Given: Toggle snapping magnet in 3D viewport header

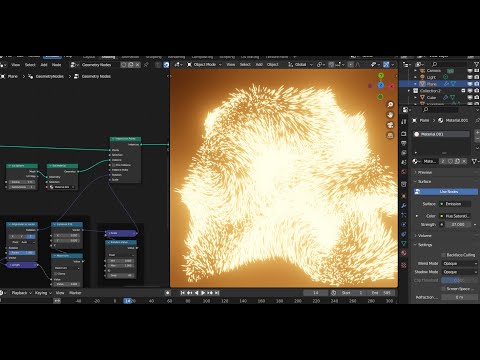Looking at the screenshot, I should pos(331,65).
